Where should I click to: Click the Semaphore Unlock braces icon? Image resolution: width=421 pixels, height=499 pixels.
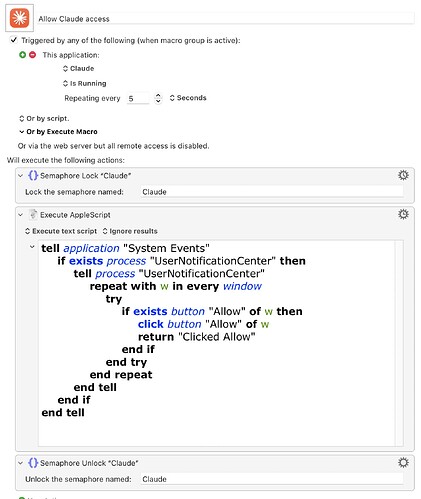coord(33,463)
